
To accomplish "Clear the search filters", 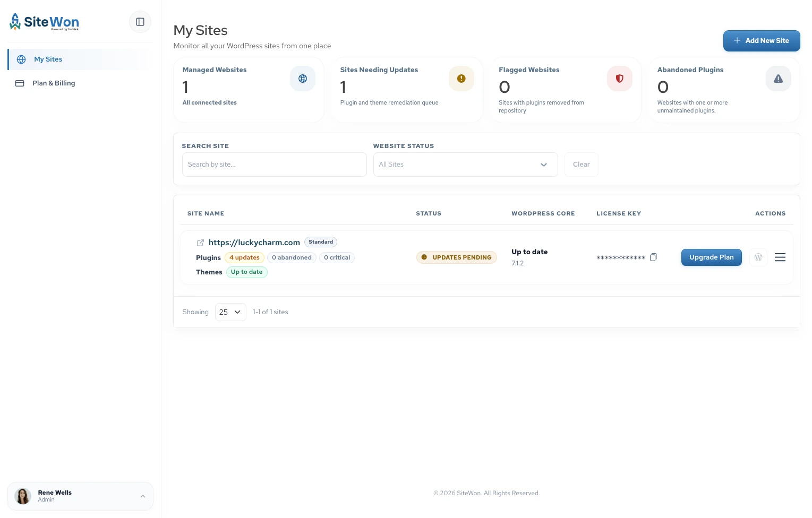I will (581, 165).
